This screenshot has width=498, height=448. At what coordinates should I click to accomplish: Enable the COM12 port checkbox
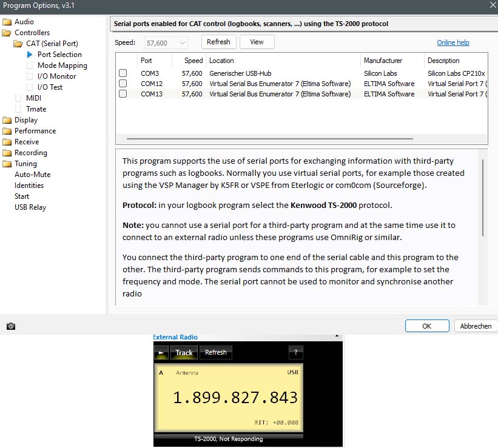coord(123,84)
